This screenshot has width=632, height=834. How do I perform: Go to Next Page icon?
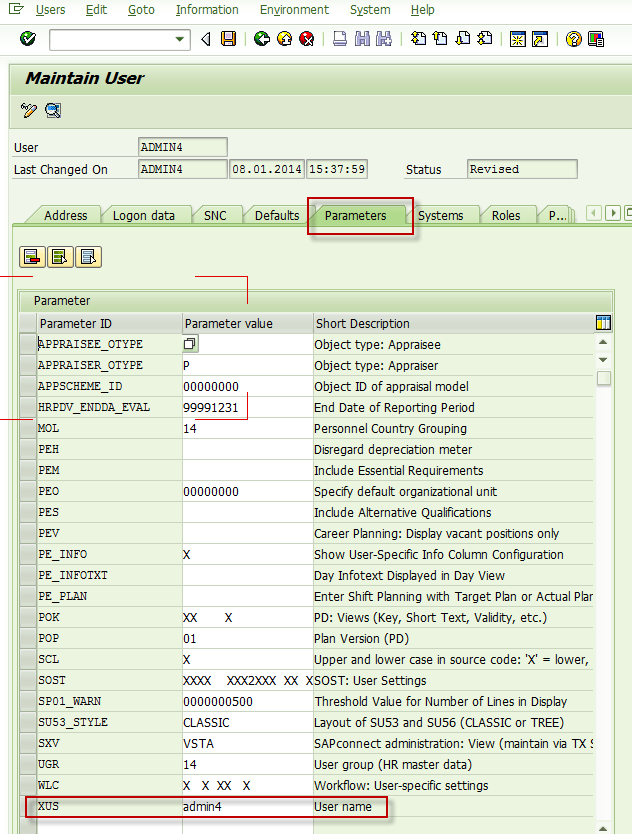click(x=463, y=39)
